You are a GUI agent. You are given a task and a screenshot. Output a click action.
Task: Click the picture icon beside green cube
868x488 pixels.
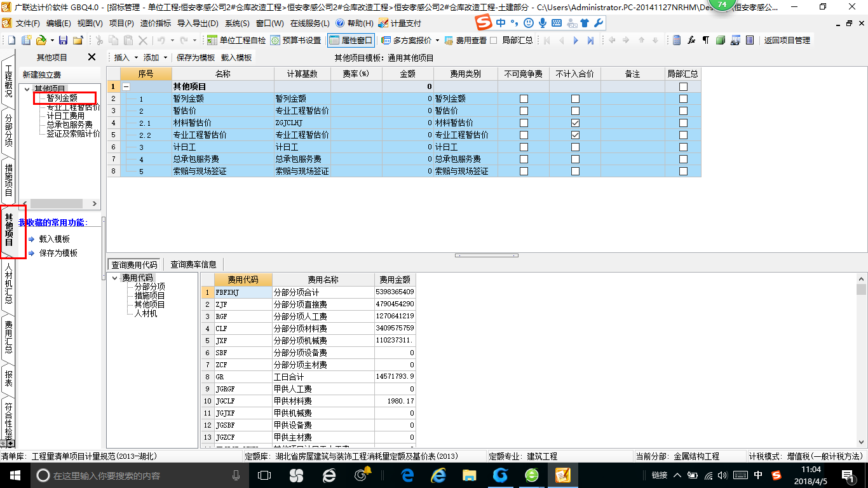735,40
